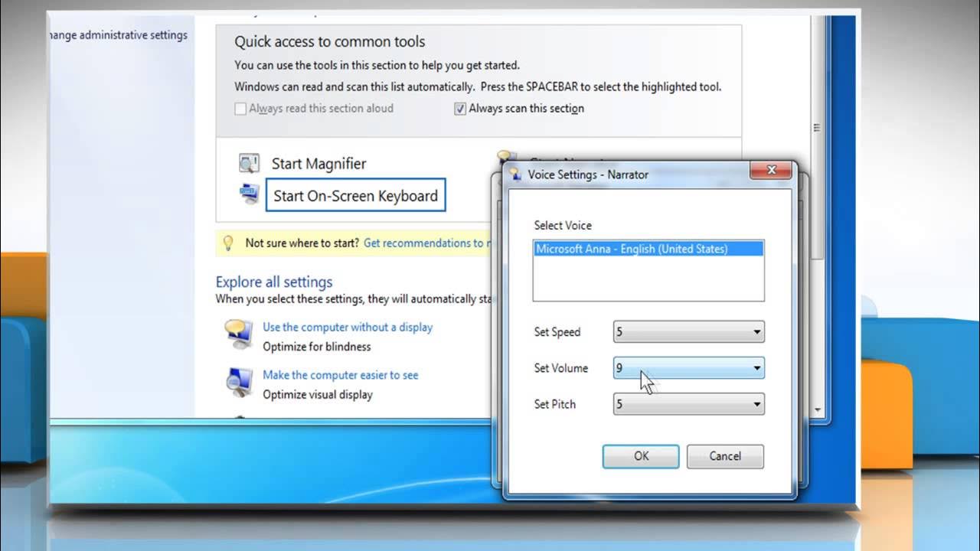The image size is (980, 551).
Task: Open "Use the computer without a display"
Action: tap(347, 327)
